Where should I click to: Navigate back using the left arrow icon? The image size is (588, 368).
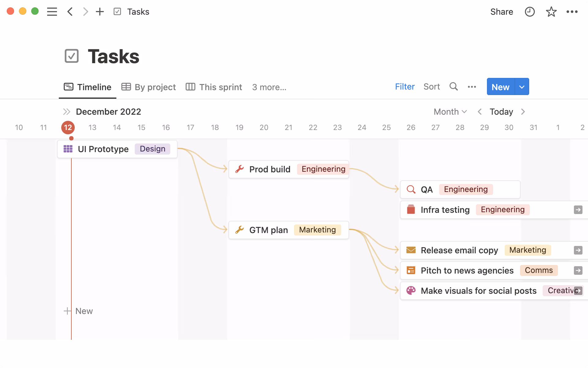pos(70,12)
